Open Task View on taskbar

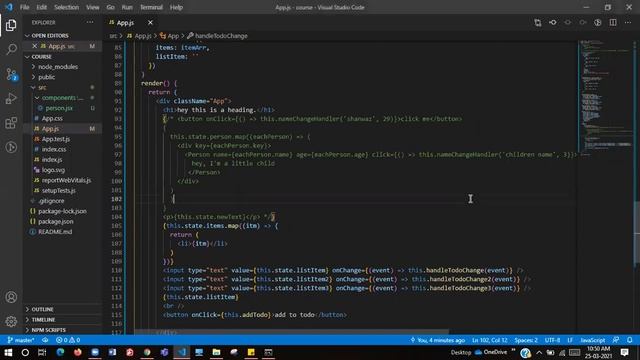point(42,352)
